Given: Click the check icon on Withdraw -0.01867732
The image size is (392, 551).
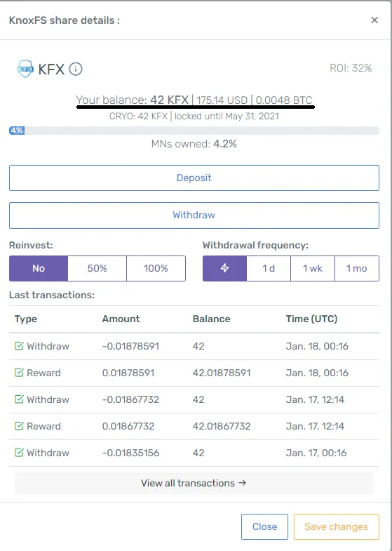Looking at the screenshot, I should tap(19, 399).
